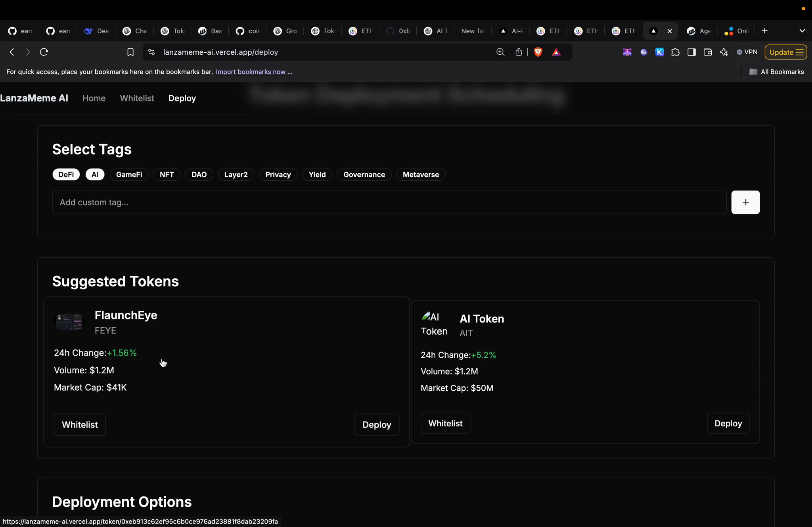This screenshot has width=812, height=527.
Task: Toggle the DeFi tag
Action: tap(66, 174)
